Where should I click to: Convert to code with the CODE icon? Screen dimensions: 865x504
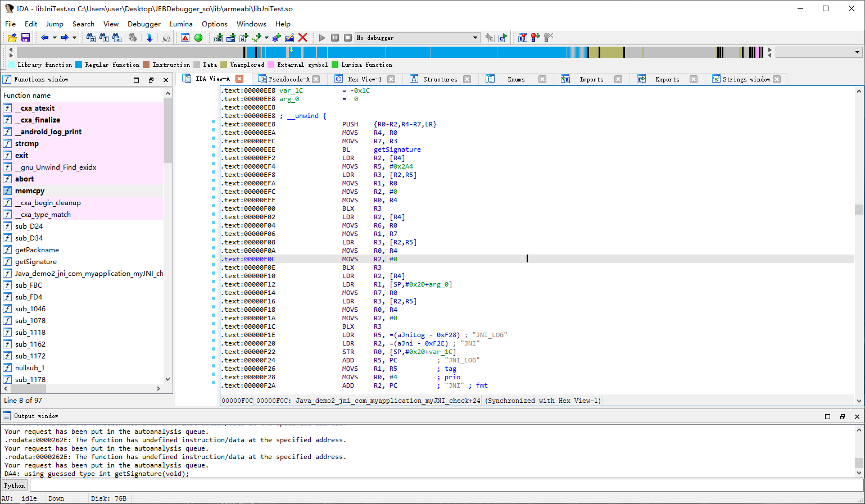click(x=218, y=38)
